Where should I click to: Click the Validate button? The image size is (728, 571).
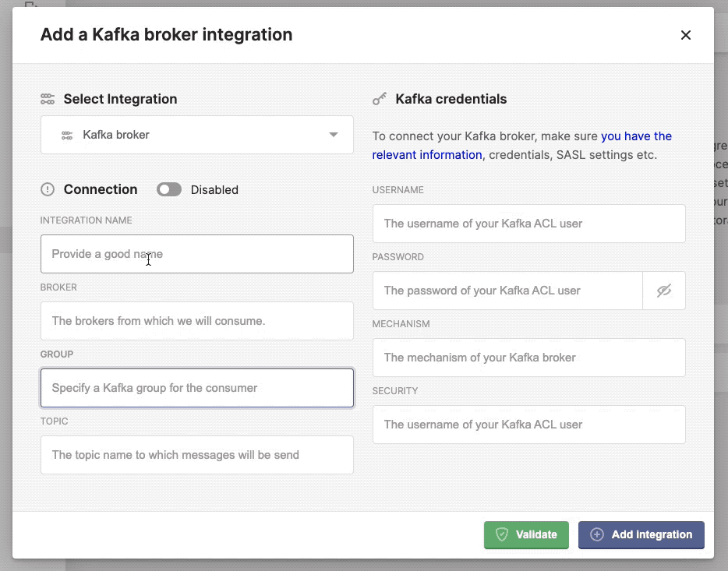pyautogui.click(x=526, y=535)
